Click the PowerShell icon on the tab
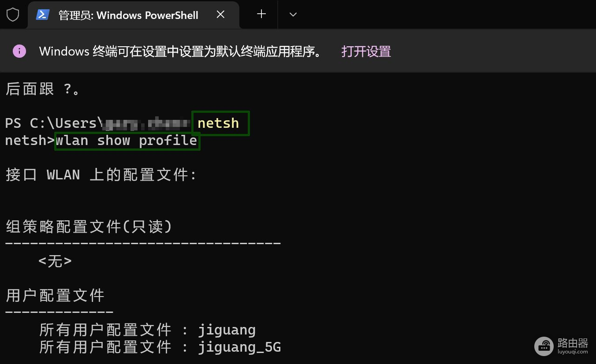Image resolution: width=596 pixels, height=364 pixels. [x=42, y=15]
